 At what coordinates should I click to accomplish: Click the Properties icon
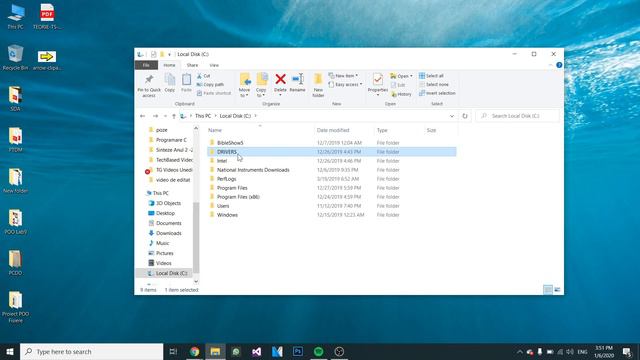pyautogui.click(x=378, y=79)
